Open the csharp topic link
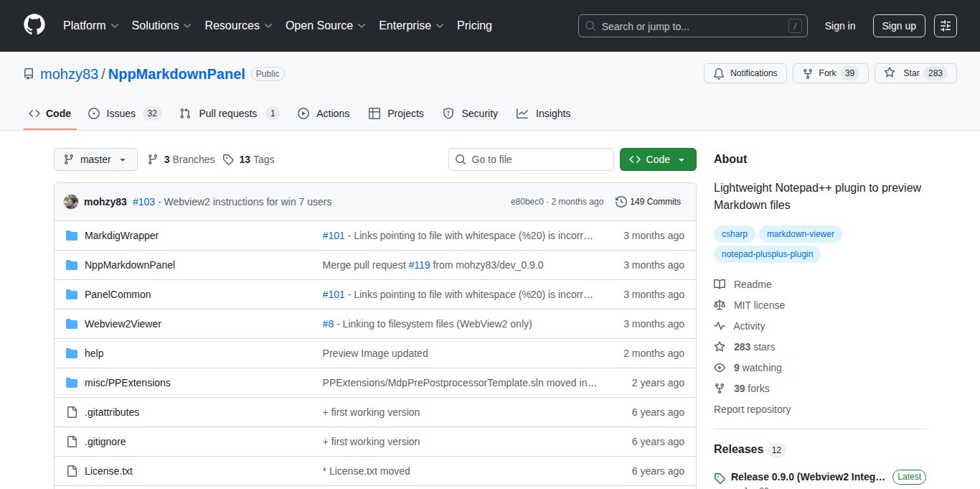980x489 pixels. tap(734, 233)
